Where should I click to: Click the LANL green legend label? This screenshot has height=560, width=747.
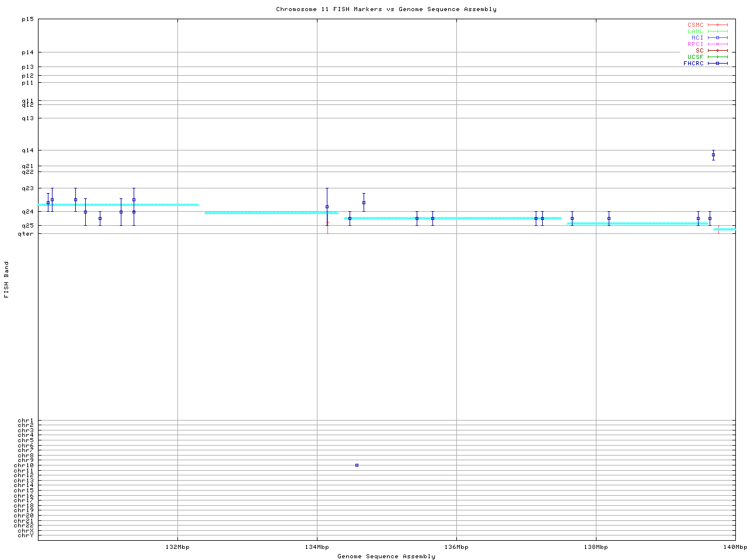coord(695,32)
